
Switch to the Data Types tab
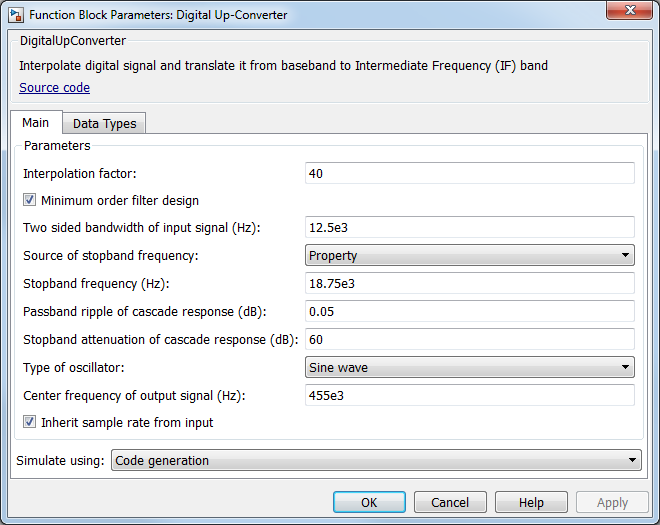click(105, 123)
